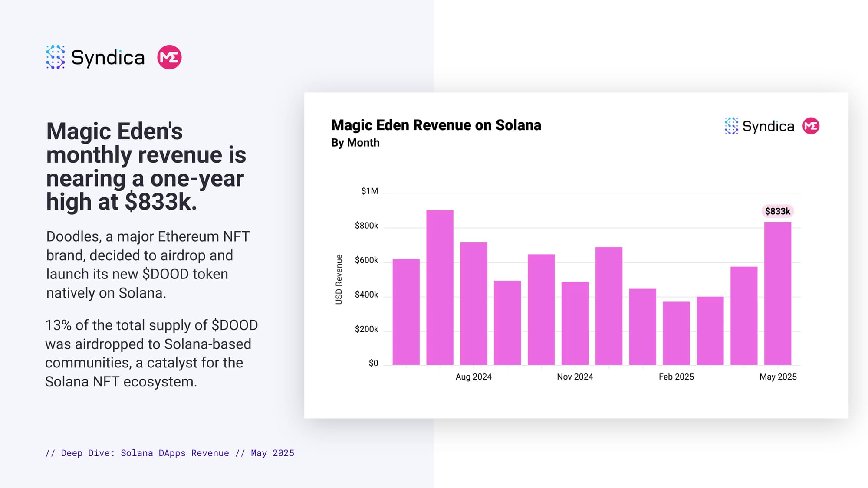This screenshot has width=868, height=488.
Task: Click the large Syndica wordmark in the slide header
Action: 108,58
